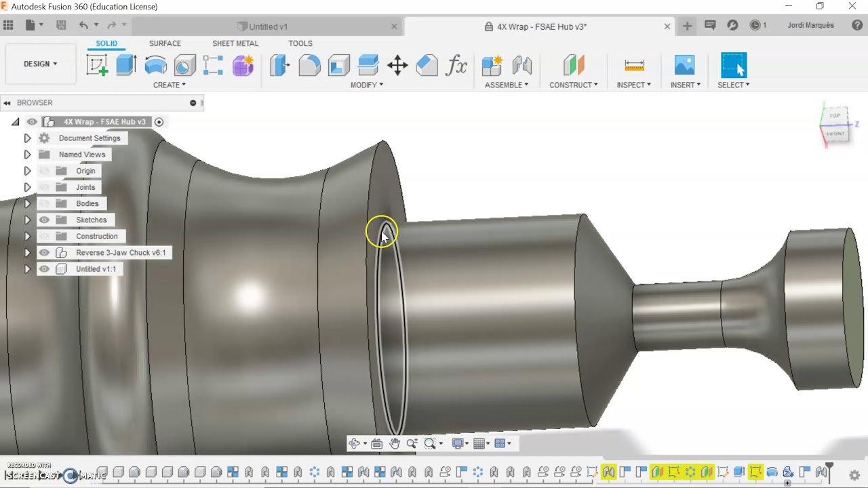Expand the Document Settings node
This screenshot has height=488, width=868.
(x=27, y=138)
